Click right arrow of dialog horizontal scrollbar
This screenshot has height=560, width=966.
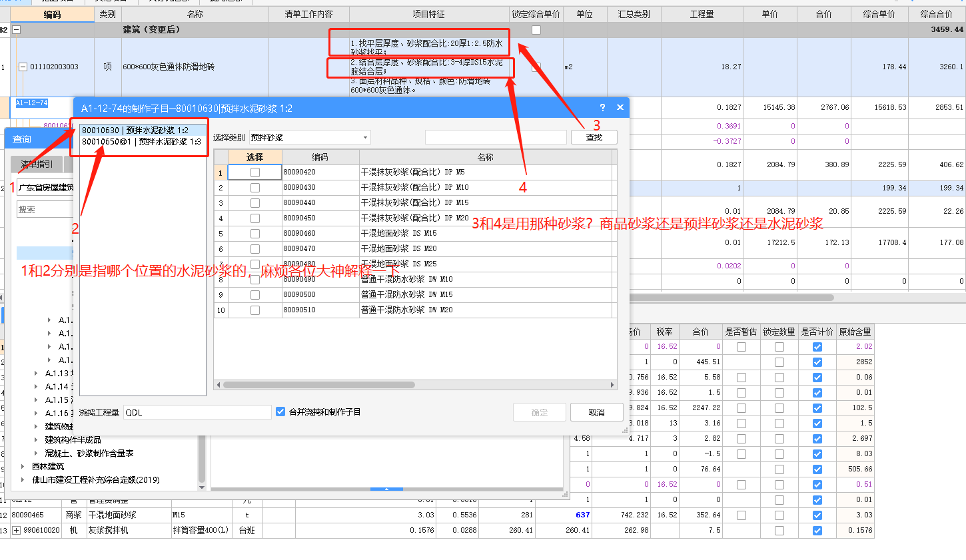(612, 385)
